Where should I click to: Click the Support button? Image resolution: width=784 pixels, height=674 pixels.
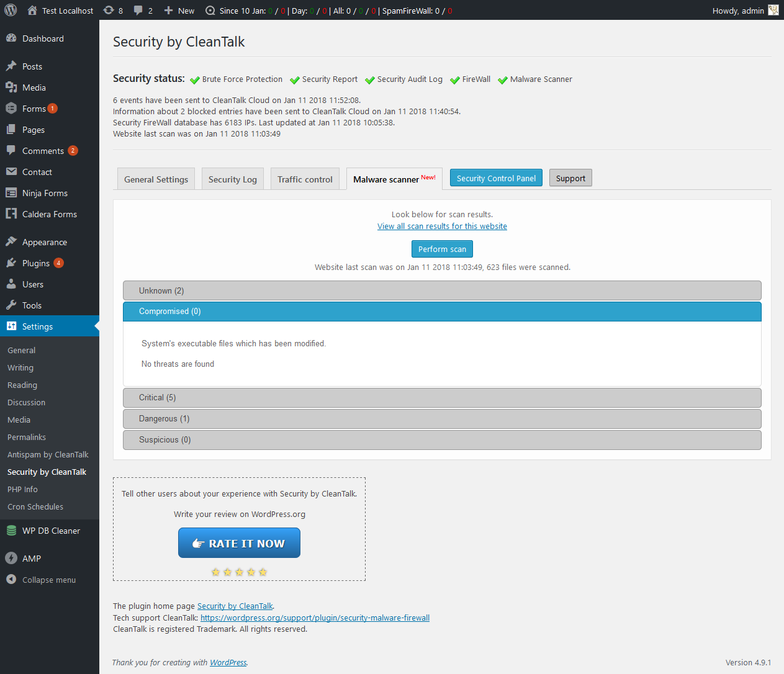570,178
